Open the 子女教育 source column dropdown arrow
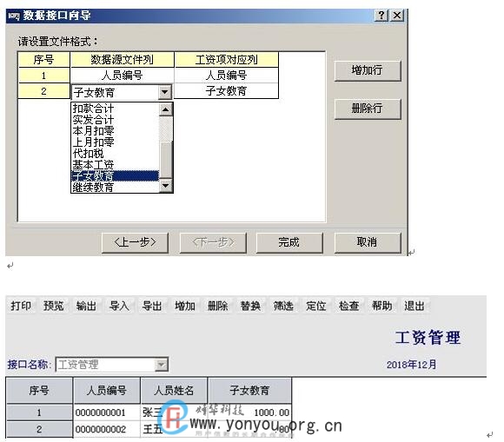Image resolution: width=504 pixels, height=442 pixels. 165,92
